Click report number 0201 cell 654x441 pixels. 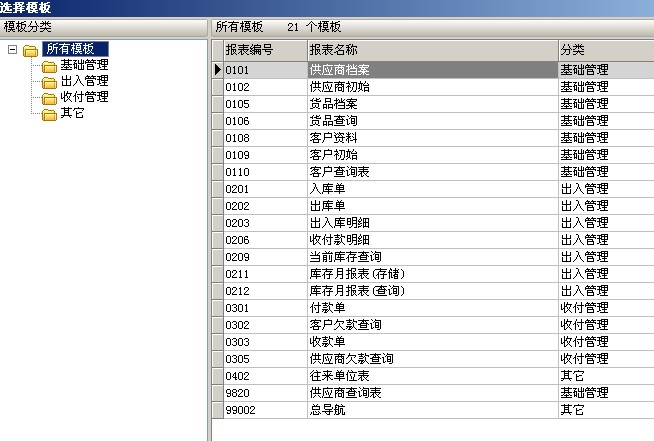(x=266, y=189)
